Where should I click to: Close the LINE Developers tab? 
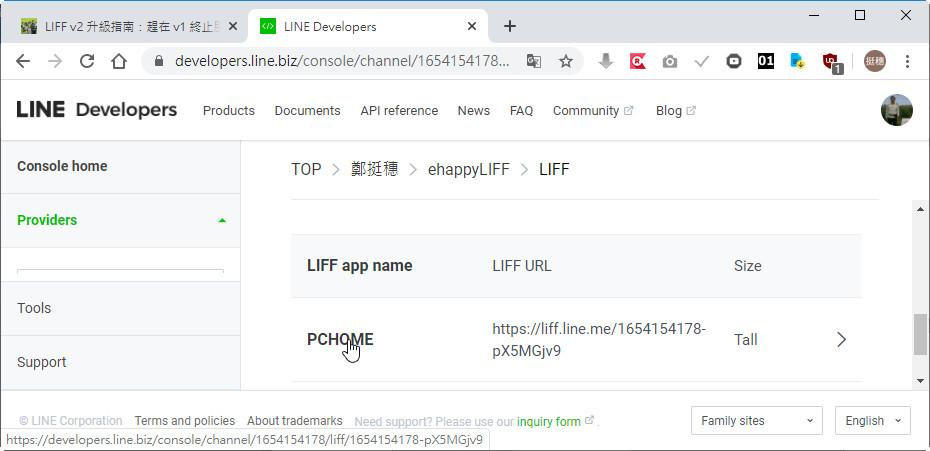point(472,27)
